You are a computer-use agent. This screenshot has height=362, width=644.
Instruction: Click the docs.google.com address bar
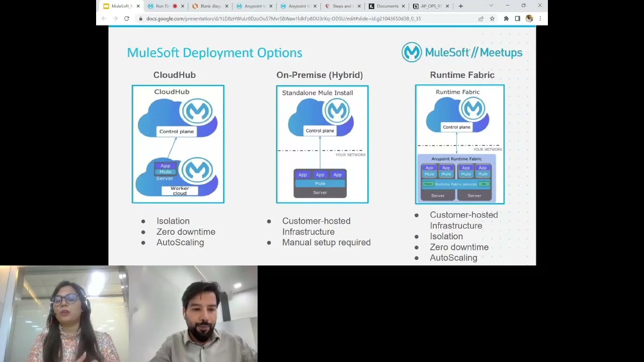[307, 19]
